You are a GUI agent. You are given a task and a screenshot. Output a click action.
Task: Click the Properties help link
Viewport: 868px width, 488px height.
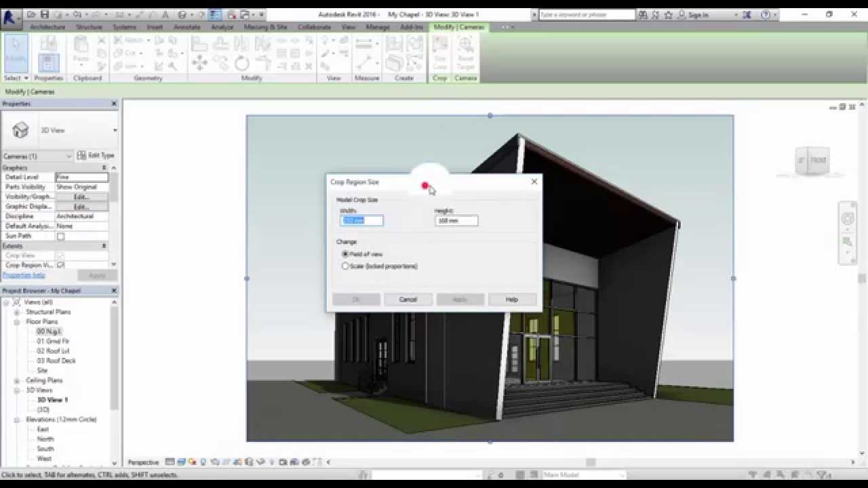point(24,275)
